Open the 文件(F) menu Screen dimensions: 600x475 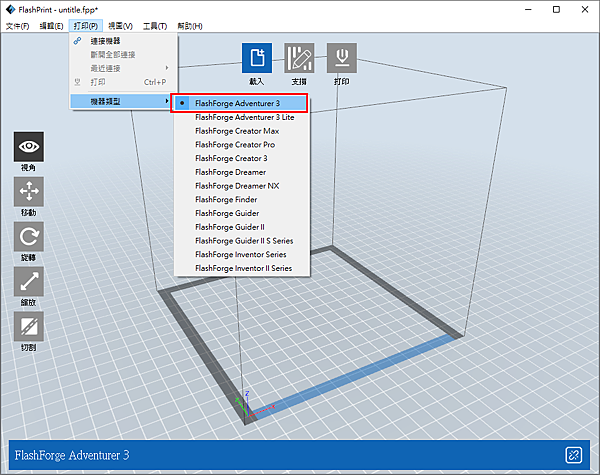click(18, 26)
